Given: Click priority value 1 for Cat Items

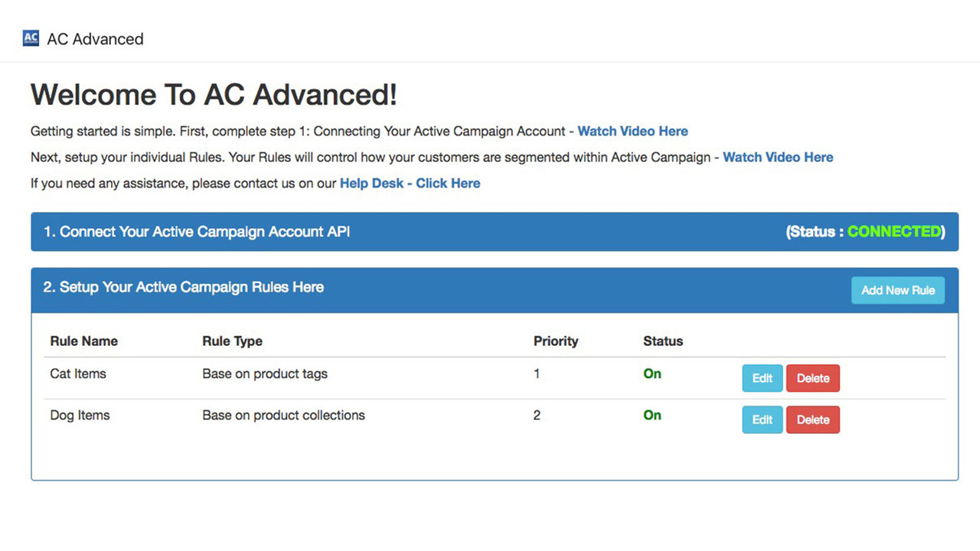Looking at the screenshot, I should 537,373.
